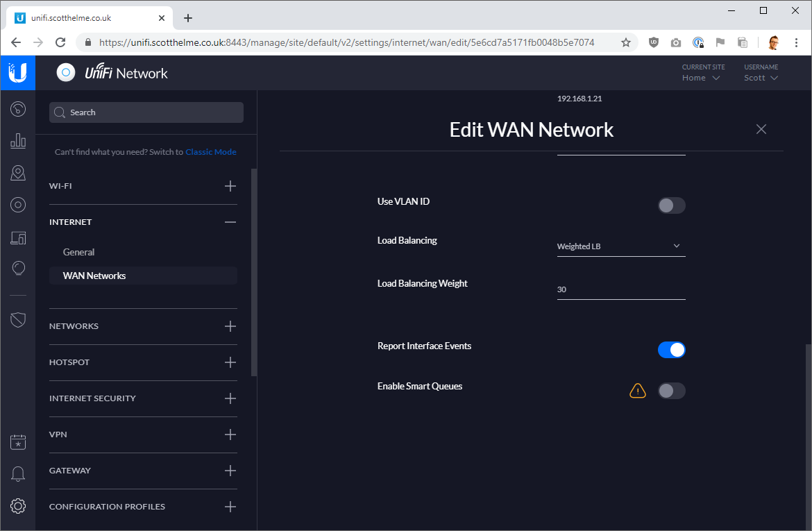This screenshot has width=812, height=531.
Task: Close the Edit WAN Network panel
Action: (761, 129)
